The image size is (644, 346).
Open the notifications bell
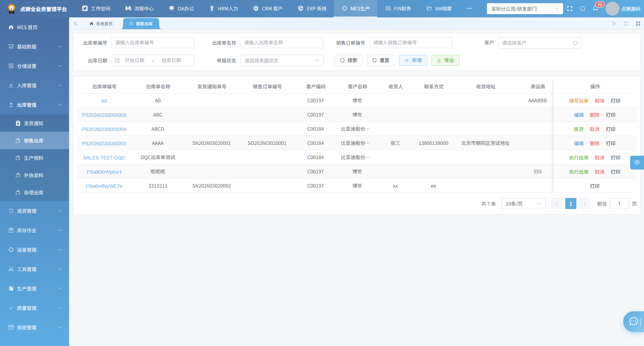[x=595, y=9]
